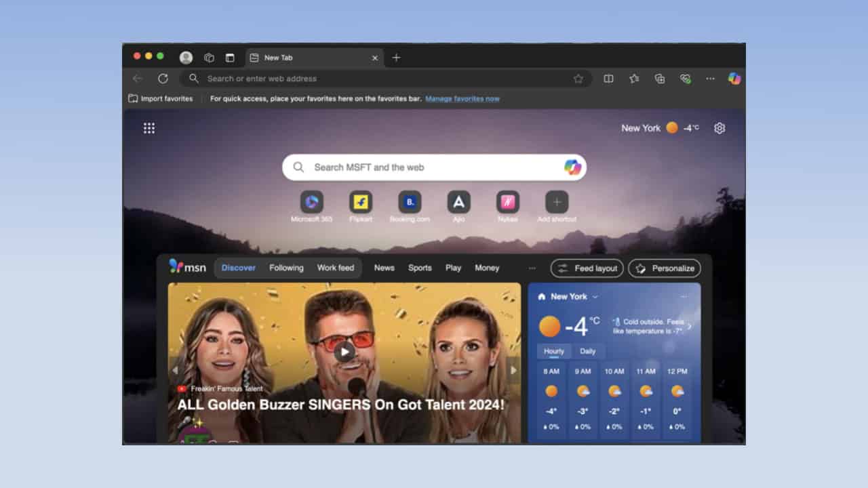The height and width of the screenshot is (488, 868).
Task: Switch to the Following tab
Action: 286,268
